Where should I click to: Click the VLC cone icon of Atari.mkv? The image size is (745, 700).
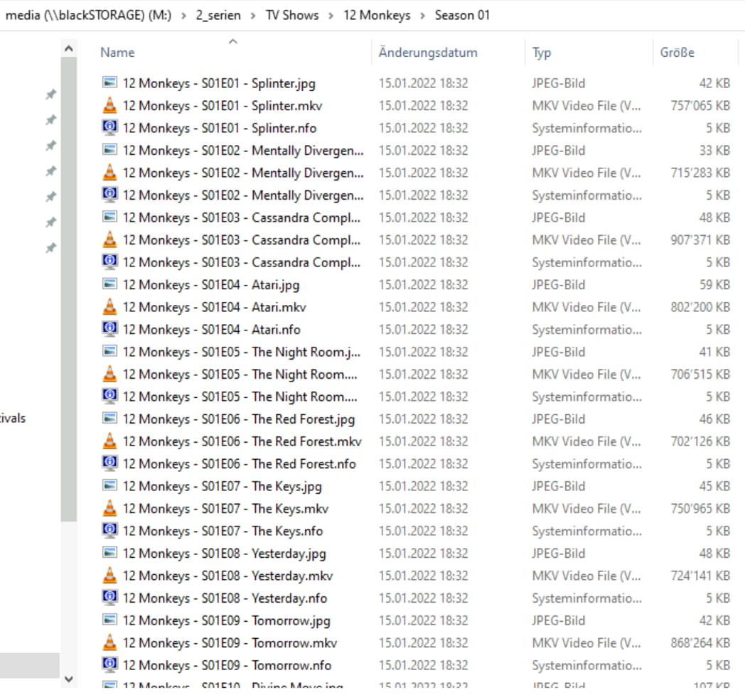(x=109, y=306)
